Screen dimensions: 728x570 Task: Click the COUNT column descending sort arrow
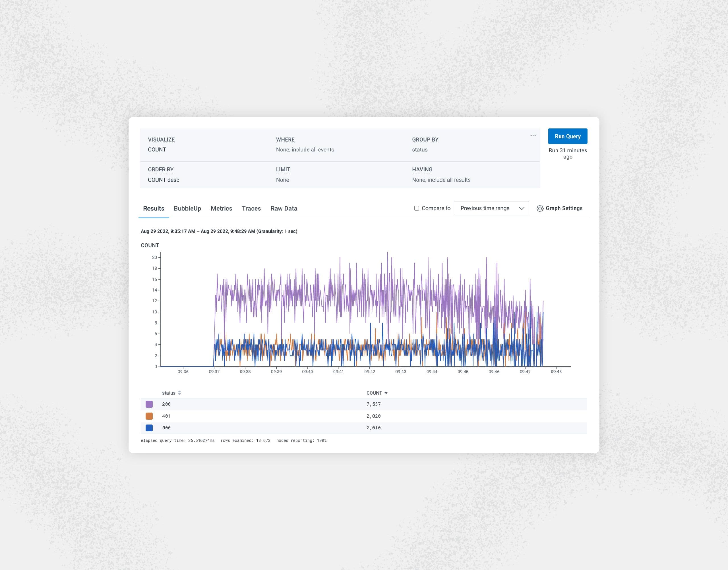(x=386, y=393)
